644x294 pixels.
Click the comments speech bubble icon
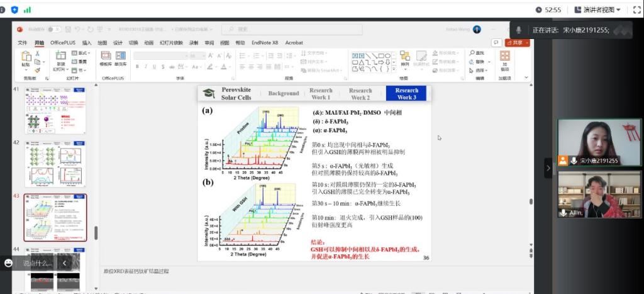point(496,42)
